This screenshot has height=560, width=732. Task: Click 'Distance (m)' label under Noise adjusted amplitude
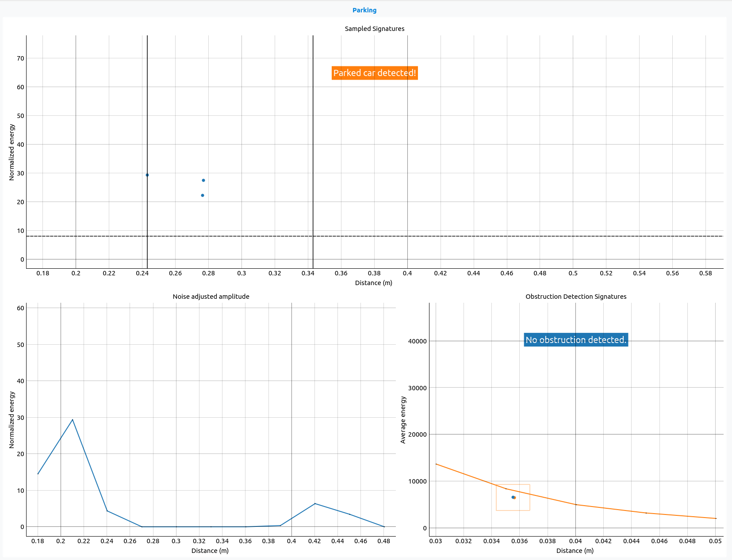[210, 551]
